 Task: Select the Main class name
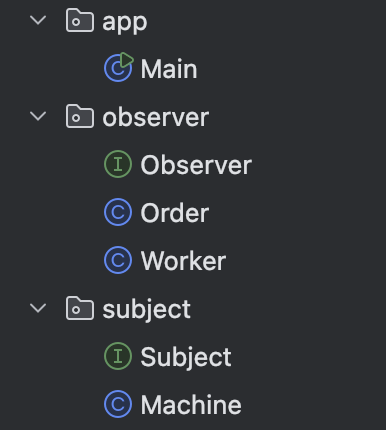169,69
